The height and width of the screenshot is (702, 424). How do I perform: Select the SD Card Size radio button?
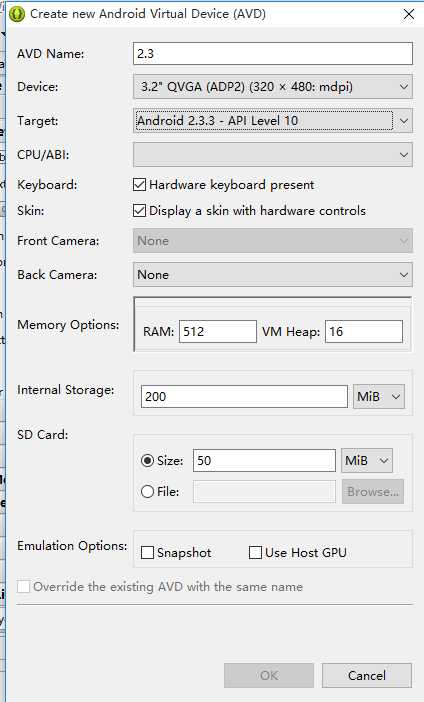147,460
